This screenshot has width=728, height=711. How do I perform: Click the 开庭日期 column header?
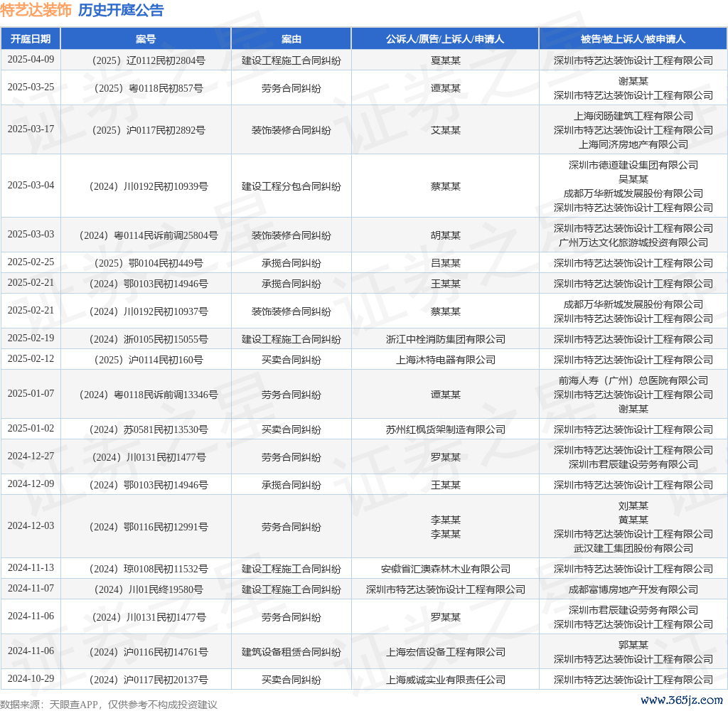tap(31, 39)
